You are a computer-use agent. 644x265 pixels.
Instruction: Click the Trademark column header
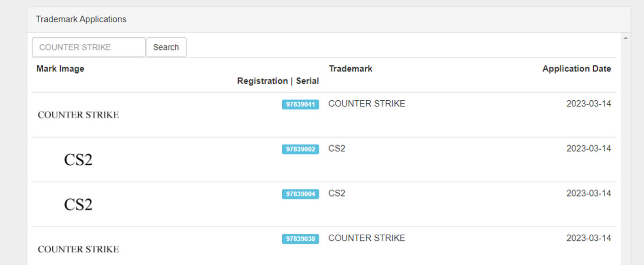coord(351,69)
